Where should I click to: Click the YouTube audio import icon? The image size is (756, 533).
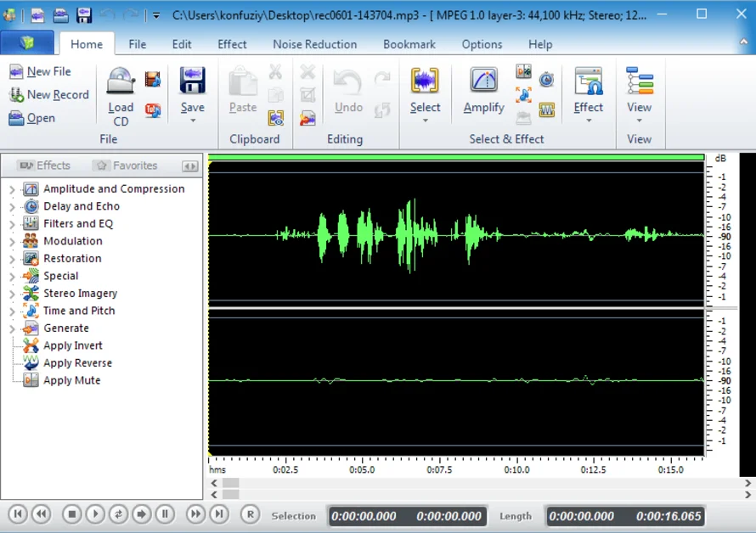click(x=153, y=110)
